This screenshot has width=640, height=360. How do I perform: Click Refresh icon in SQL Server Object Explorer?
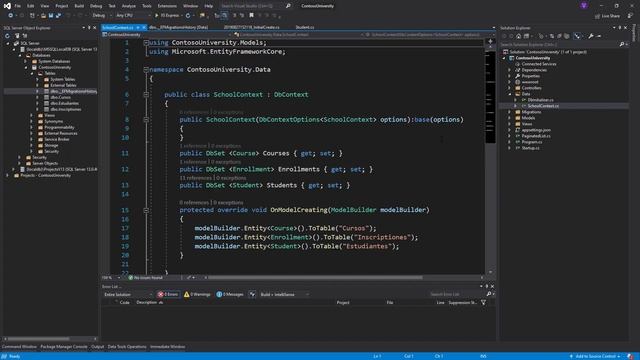[x=7, y=36]
